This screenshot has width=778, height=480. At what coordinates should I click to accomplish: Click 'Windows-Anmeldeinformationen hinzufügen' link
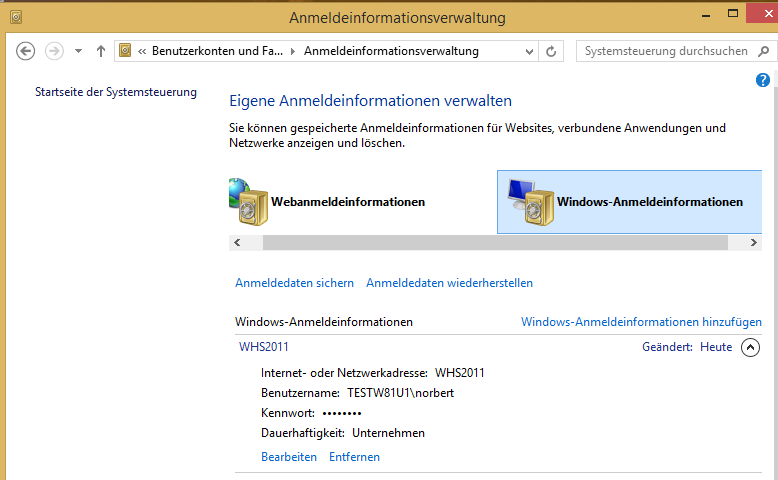[641, 322]
